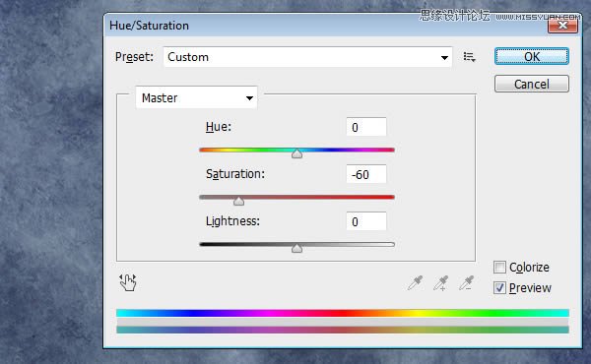
Task: Click the Cancel button
Action: coord(532,84)
